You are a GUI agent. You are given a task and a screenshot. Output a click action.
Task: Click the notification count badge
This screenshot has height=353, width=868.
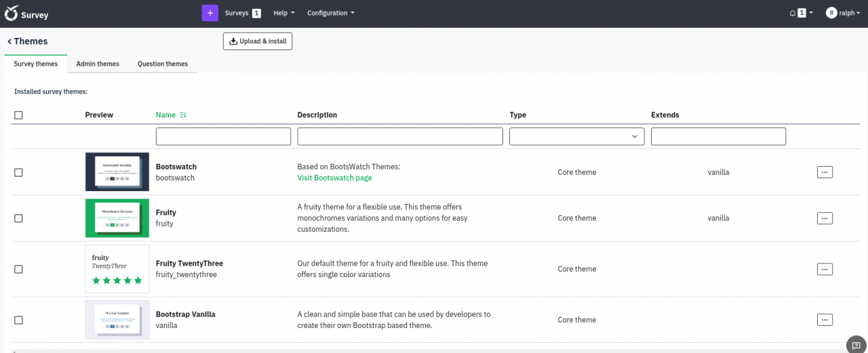point(802,13)
